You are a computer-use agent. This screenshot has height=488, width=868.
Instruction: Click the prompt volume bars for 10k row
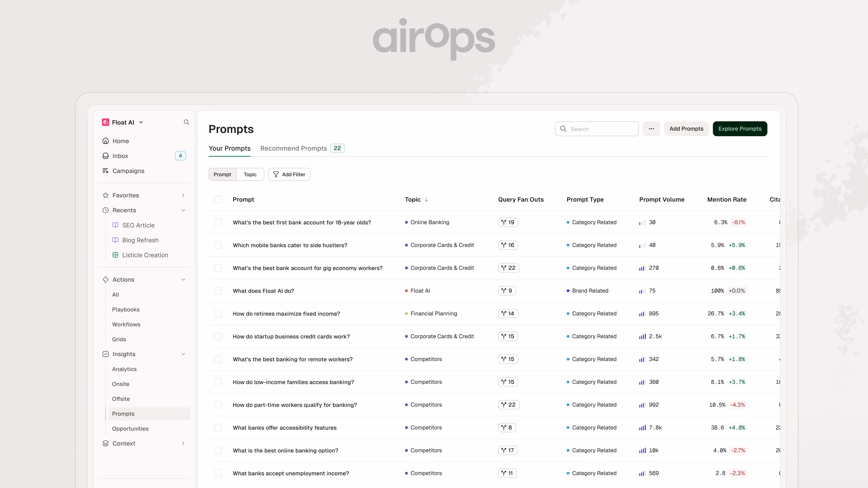click(x=642, y=450)
